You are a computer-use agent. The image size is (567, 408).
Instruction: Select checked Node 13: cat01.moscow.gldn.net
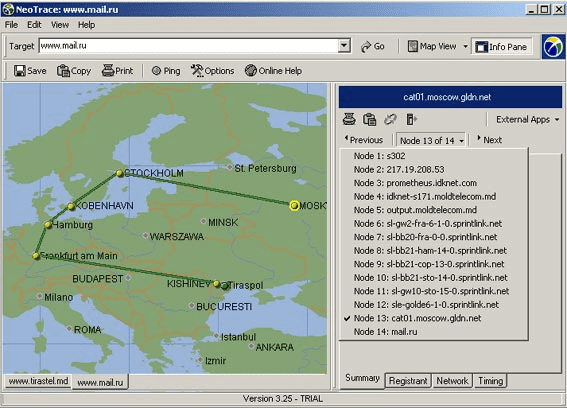pyautogui.click(x=434, y=318)
